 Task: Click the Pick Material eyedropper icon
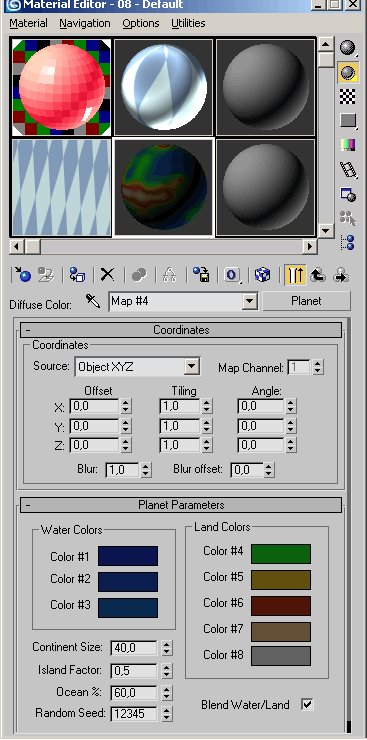pyautogui.click(x=92, y=301)
